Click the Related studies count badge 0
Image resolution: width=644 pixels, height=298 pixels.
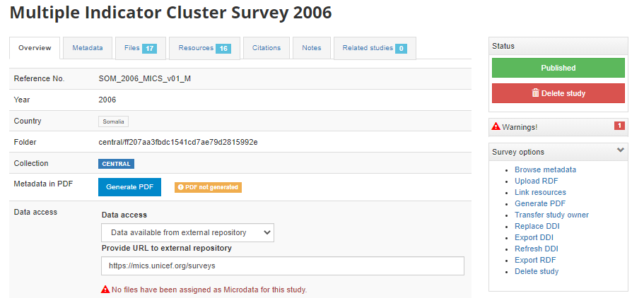click(x=401, y=49)
